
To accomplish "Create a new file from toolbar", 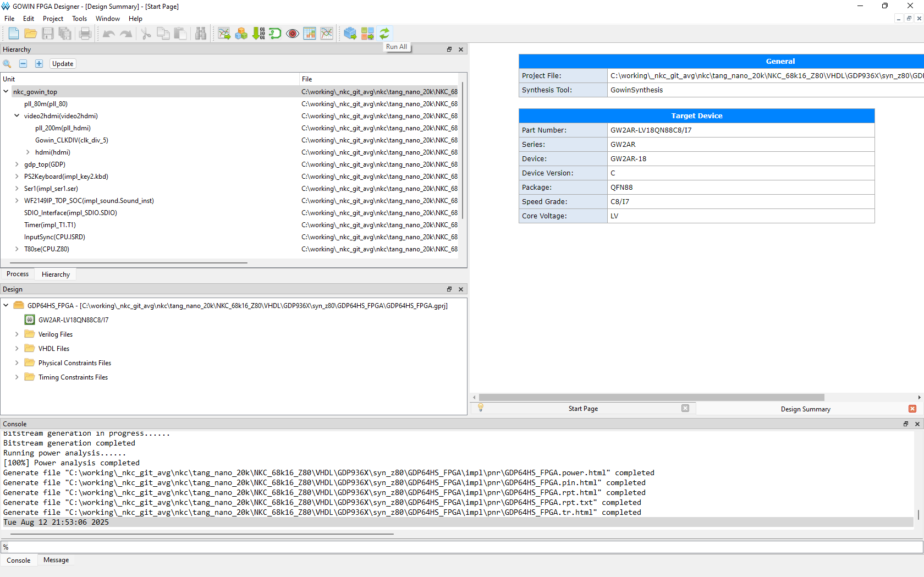I will [14, 34].
